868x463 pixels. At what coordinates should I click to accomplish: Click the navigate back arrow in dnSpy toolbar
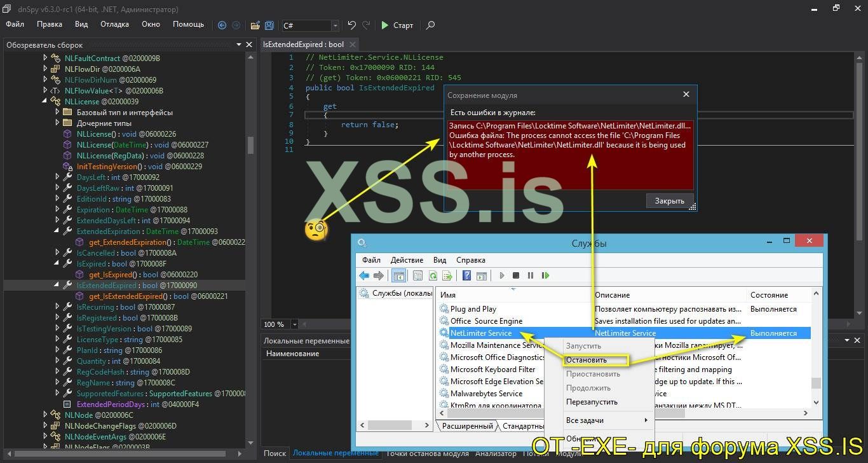tap(222, 25)
